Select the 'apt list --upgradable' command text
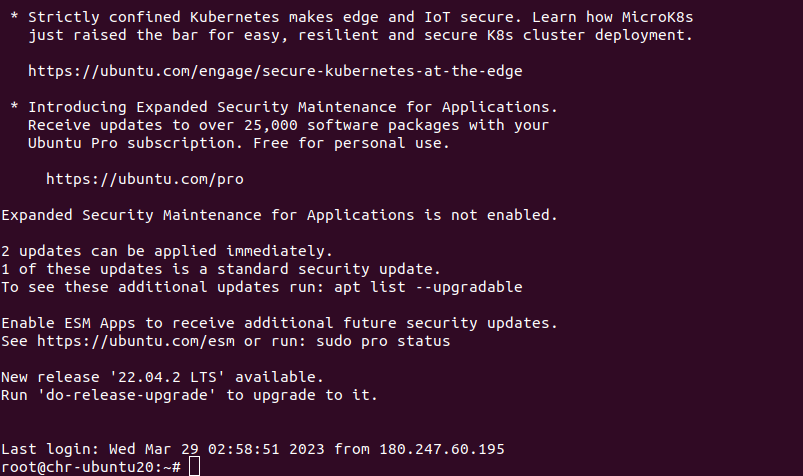 tap(428, 287)
